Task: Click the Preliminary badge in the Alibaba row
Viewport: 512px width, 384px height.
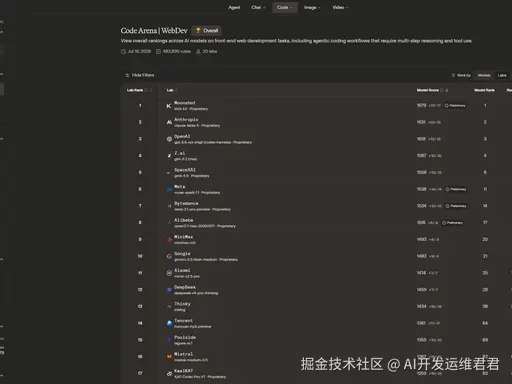Action: click(452, 223)
